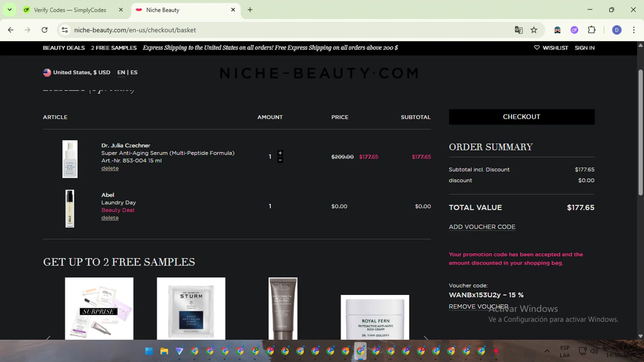
Task: Click the browser forward arrow
Action: (27, 30)
